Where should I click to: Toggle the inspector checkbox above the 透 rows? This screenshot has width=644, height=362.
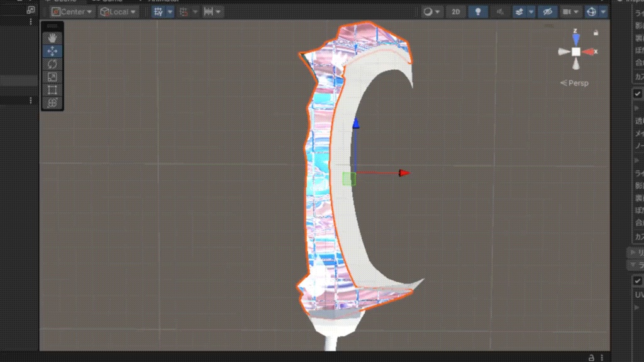coord(638,94)
